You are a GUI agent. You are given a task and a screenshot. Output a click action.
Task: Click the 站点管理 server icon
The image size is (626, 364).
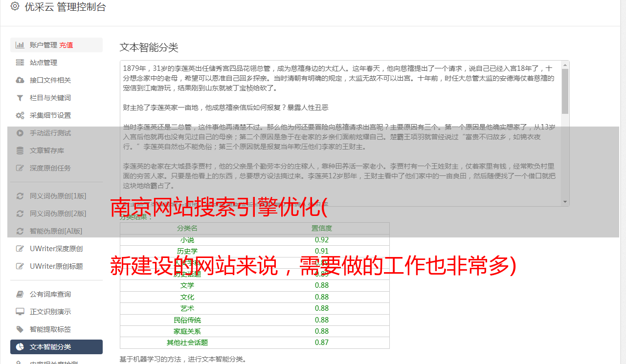coord(20,63)
